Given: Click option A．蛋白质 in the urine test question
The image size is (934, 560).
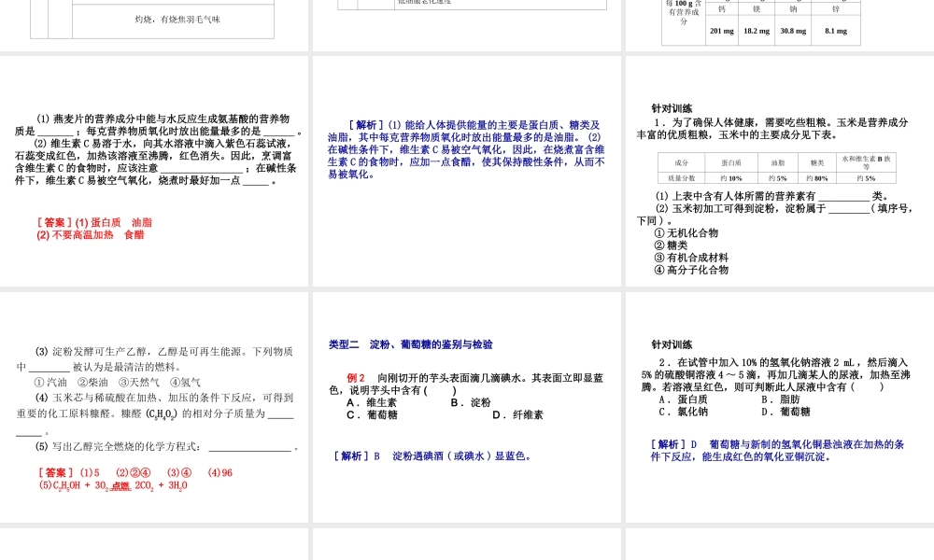Looking at the screenshot, I should (x=684, y=399).
